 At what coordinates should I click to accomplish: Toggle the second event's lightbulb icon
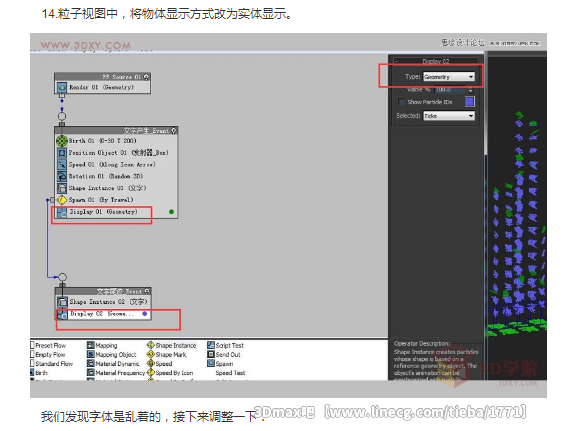coord(147,291)
